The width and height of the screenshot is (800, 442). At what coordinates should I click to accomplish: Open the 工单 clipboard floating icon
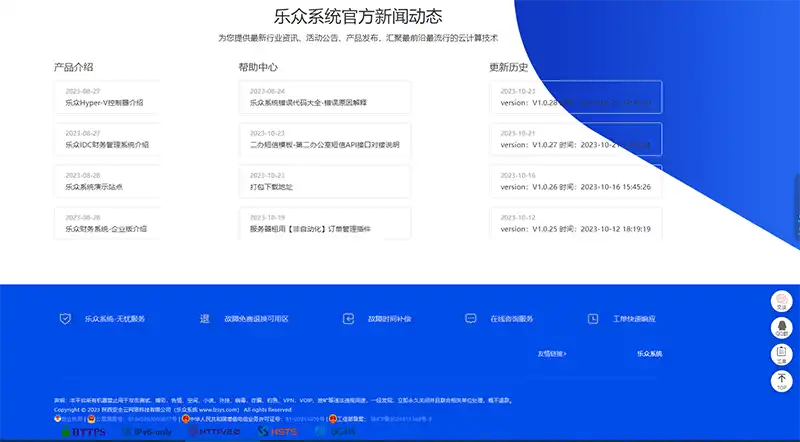point(781,355)
